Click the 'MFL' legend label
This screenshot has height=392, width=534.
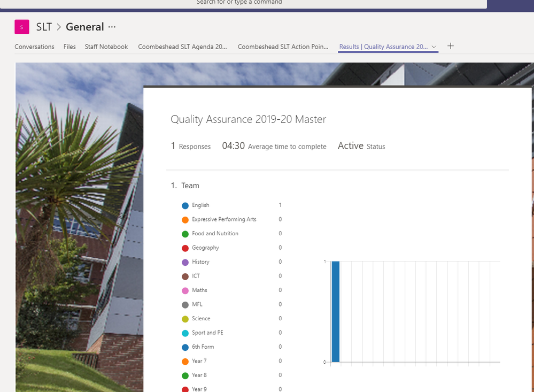tap(197, 304)
